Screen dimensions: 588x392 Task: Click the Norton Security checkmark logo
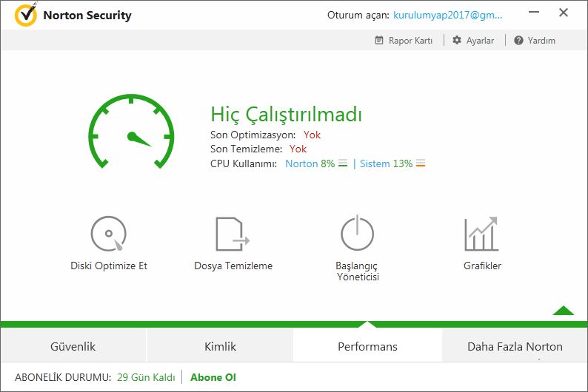(x=25, y=16)
